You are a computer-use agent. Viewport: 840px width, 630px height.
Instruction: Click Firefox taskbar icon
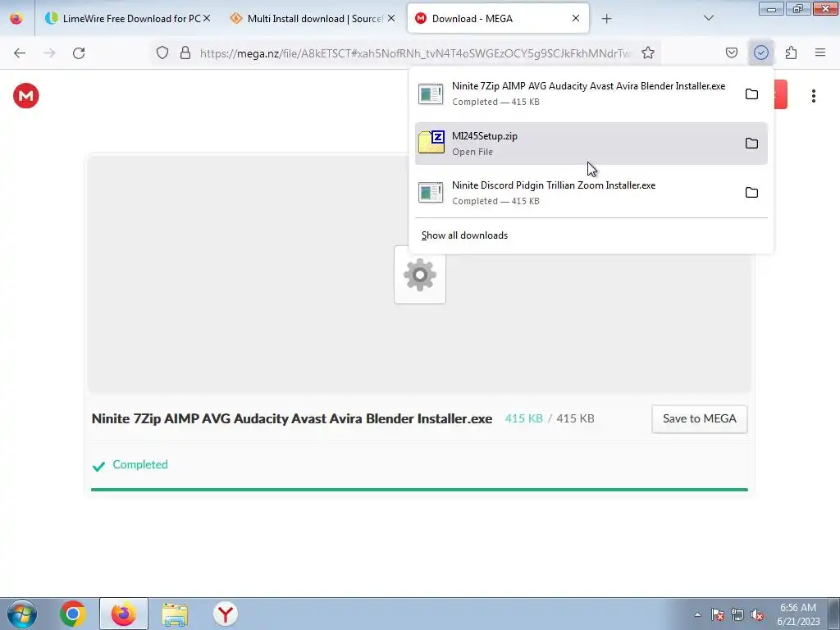pyautogui.click(x=124, y=614)
